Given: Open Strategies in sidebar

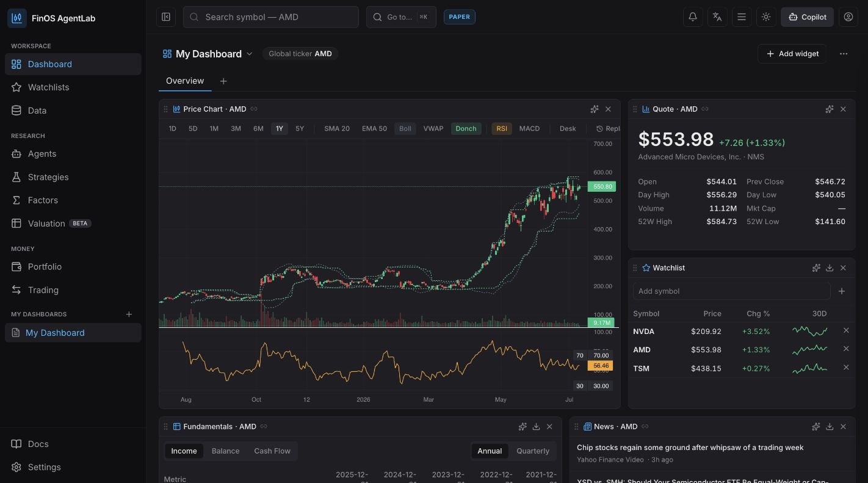Looking at the screenshot, I should point(73,177).
